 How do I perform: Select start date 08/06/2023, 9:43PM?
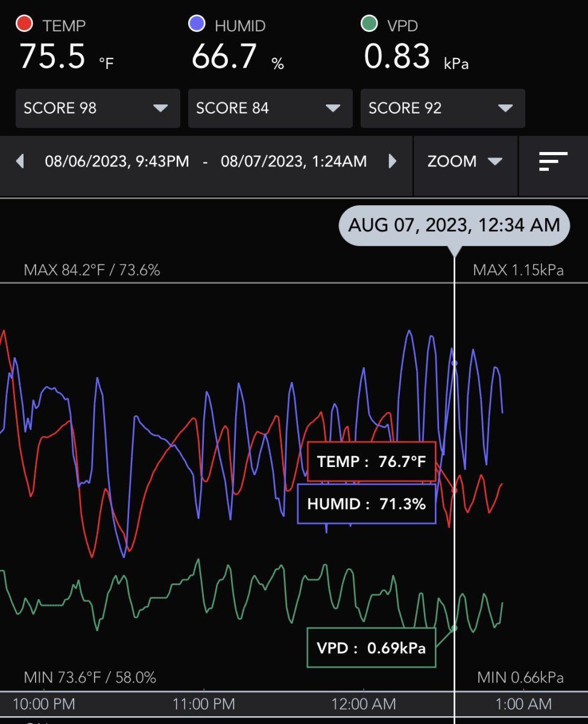click(117, 162)
